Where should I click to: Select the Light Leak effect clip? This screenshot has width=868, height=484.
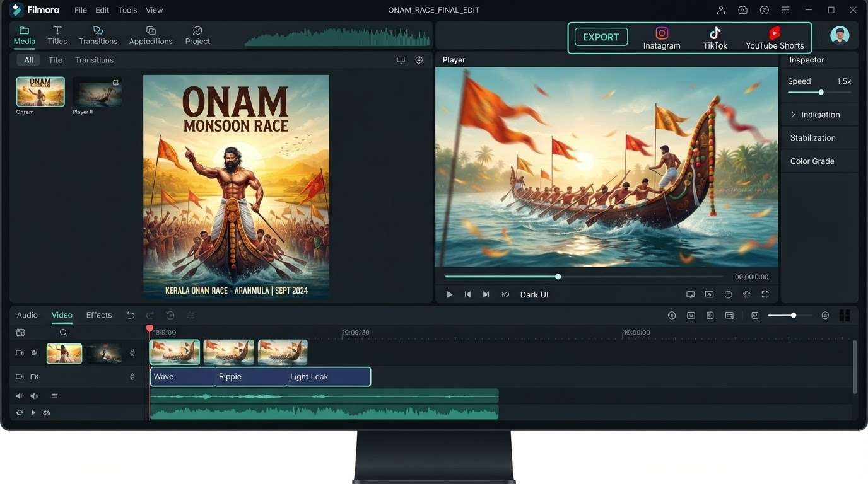click(329, 377)
